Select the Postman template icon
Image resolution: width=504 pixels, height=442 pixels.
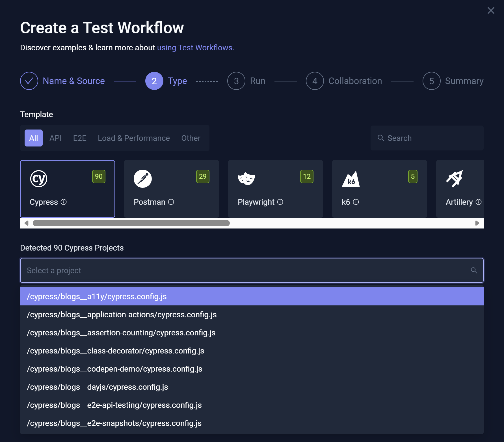tap(143, 178)
